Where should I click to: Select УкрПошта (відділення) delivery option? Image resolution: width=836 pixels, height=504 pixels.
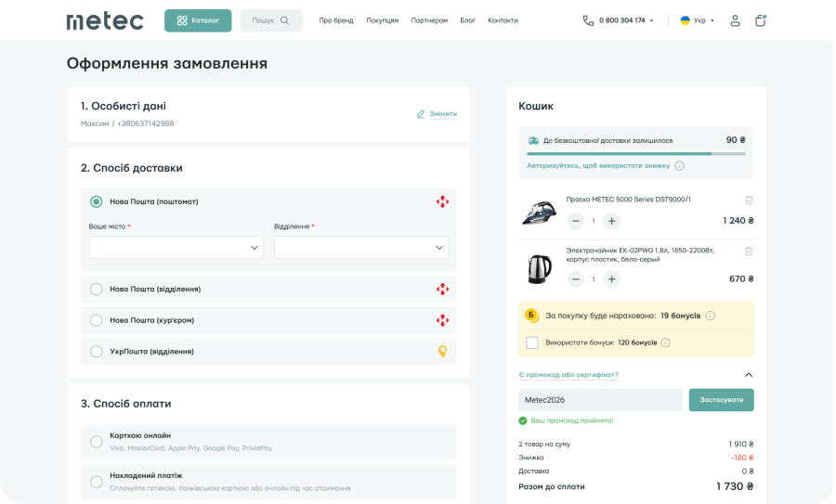96,352
